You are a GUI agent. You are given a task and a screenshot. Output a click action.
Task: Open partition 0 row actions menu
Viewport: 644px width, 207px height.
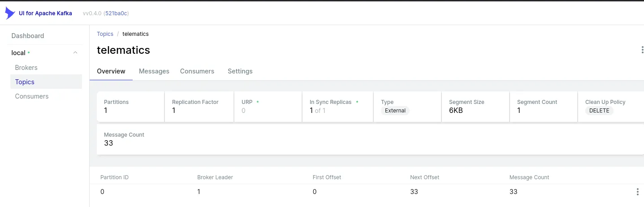(x=637, y=192)
